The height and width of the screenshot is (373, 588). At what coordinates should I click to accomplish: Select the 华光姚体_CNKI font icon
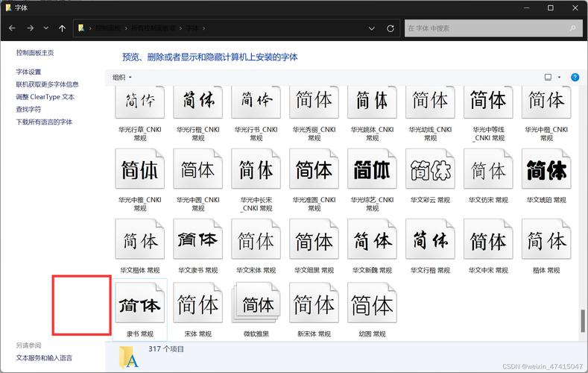pyautogui.click(x=373, y=101)
